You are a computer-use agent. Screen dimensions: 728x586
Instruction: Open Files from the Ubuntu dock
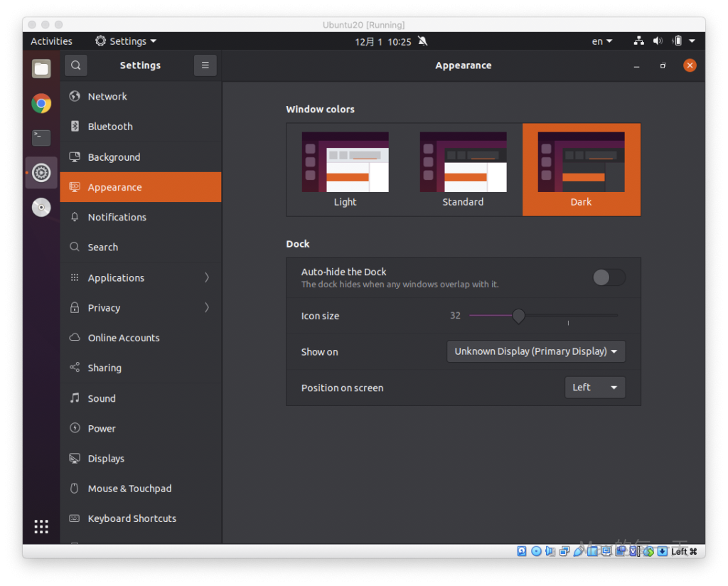coord(41,69)
